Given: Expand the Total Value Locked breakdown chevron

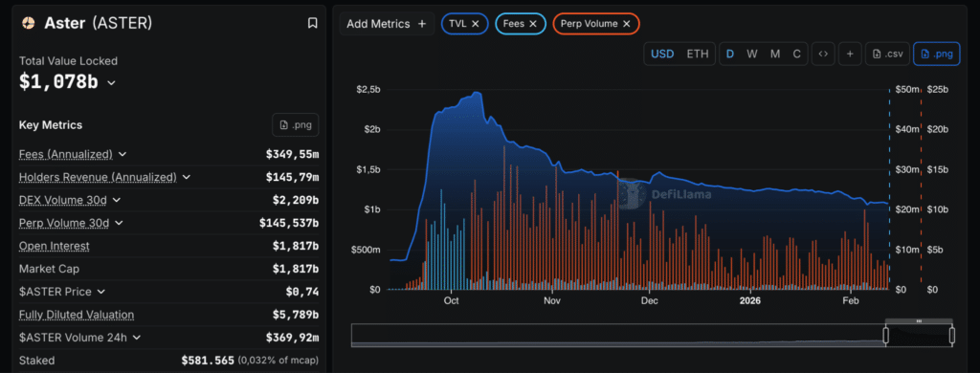Looking at the screenshot, I should click(111, 82).
